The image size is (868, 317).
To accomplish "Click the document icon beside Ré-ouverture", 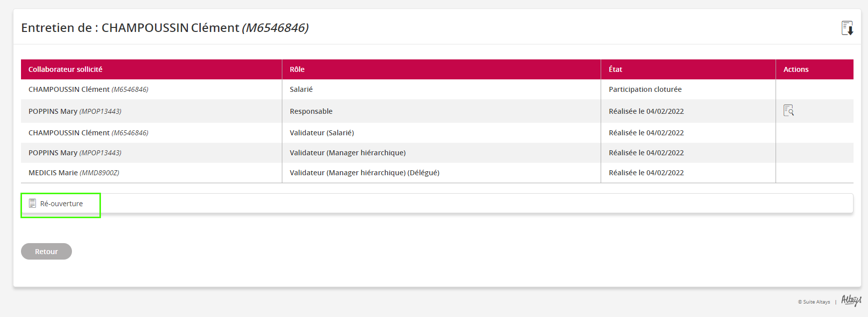I will pyautogui.click(x=32, y=203).
